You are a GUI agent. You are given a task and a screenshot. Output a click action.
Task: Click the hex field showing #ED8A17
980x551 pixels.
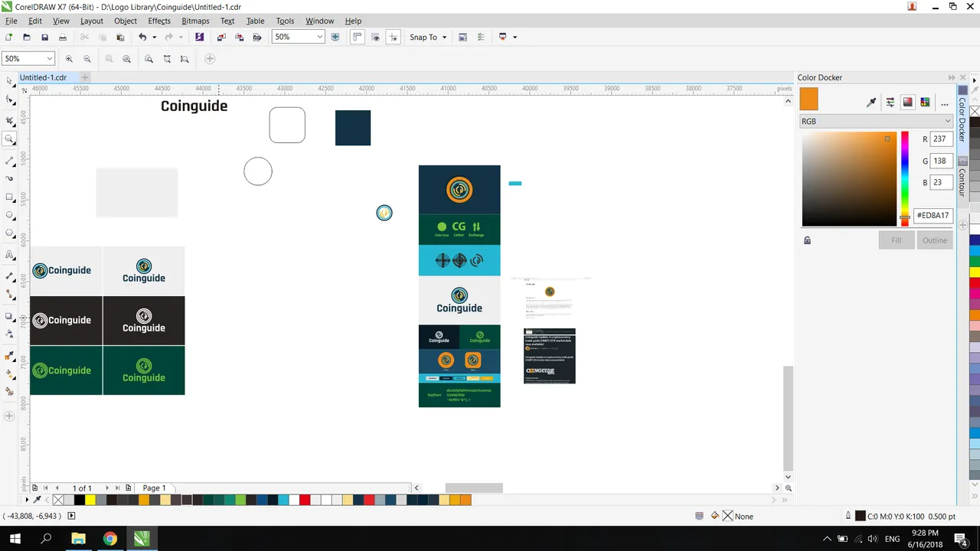933,216
